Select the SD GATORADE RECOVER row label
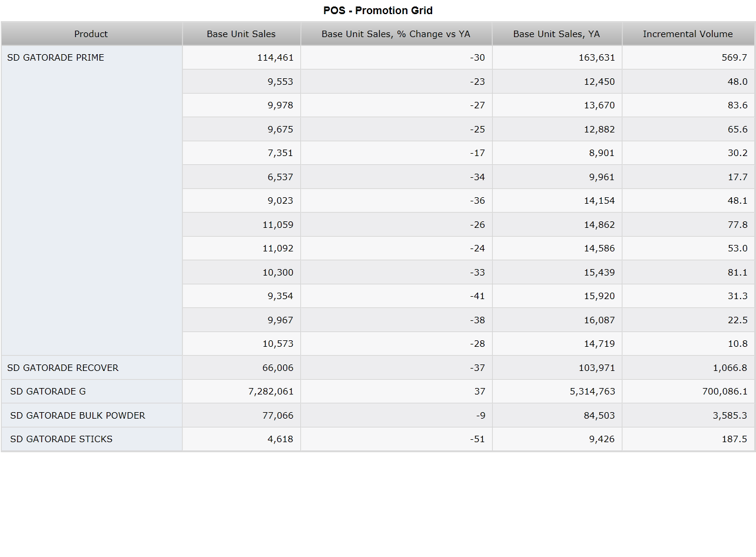The height and width of the screenshot is (557, 756). (92, 367)
